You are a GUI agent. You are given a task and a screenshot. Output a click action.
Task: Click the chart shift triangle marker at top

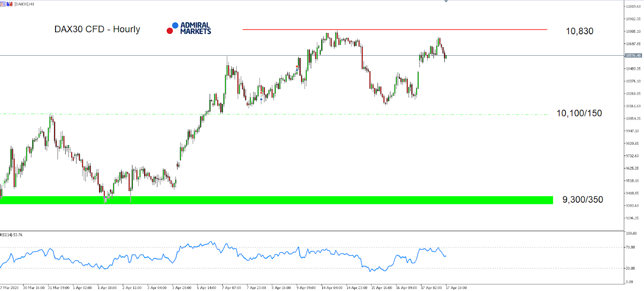(446, 2)
